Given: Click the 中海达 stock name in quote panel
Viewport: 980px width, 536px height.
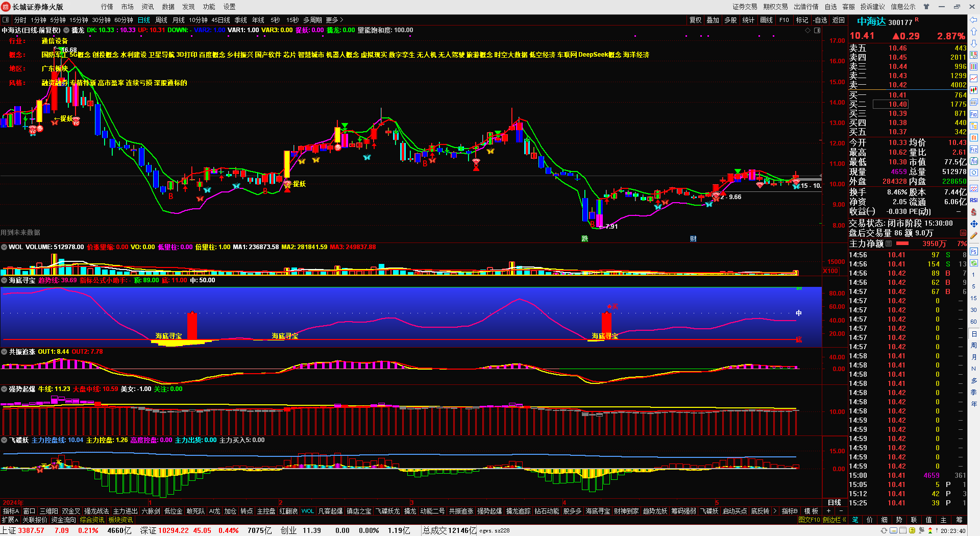Looking at the screenshot, I should (x=871, y=21).
